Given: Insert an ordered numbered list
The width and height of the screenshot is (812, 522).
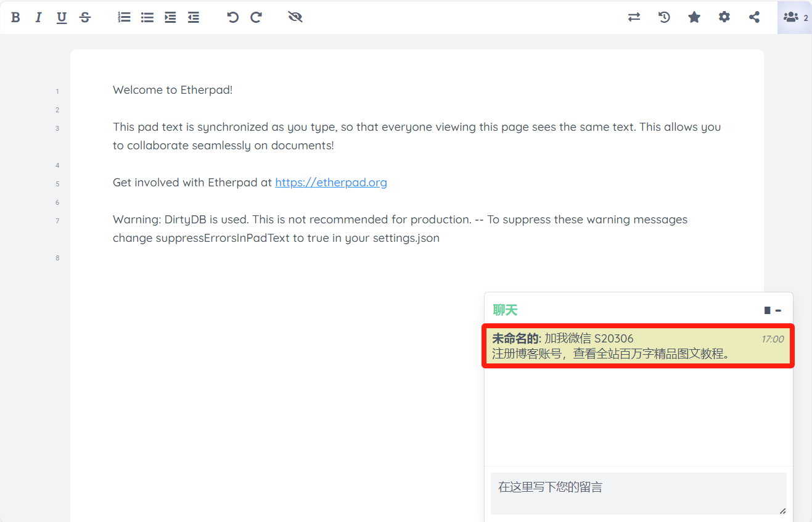Looking at the screenshot, I should tap(124, 17).
